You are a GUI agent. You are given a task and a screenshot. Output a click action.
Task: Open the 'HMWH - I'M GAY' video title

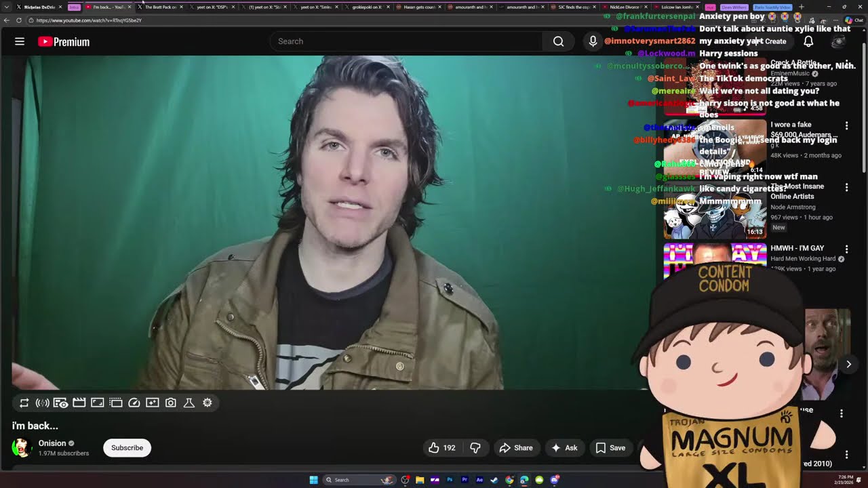tap(797, 249)
